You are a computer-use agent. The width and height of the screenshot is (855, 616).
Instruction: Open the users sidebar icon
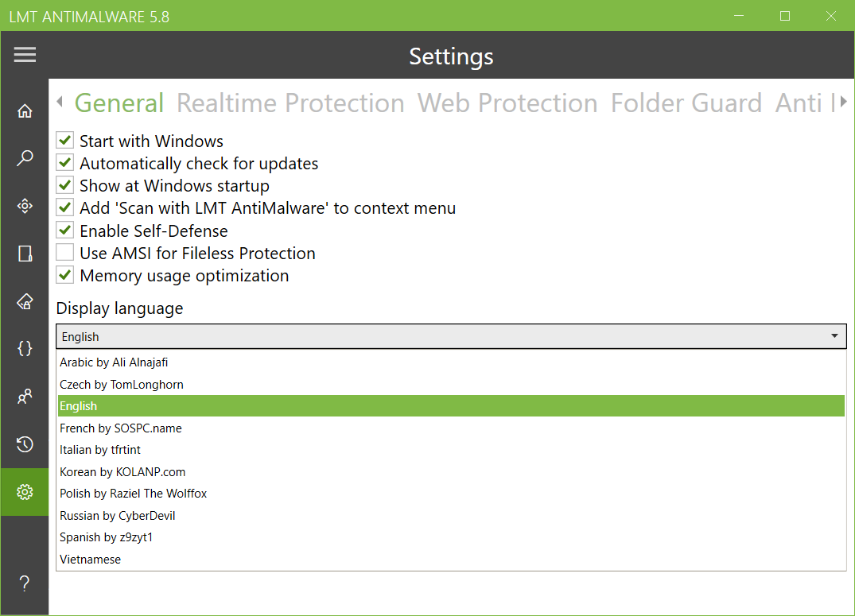coord(25,396)
